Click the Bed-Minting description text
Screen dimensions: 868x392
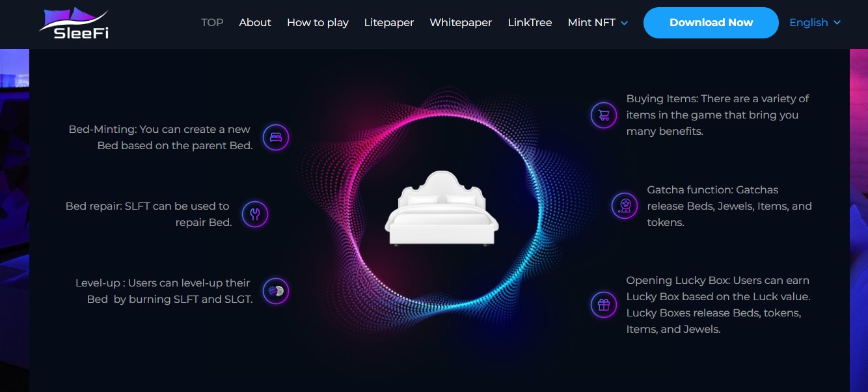coord(160,137)
